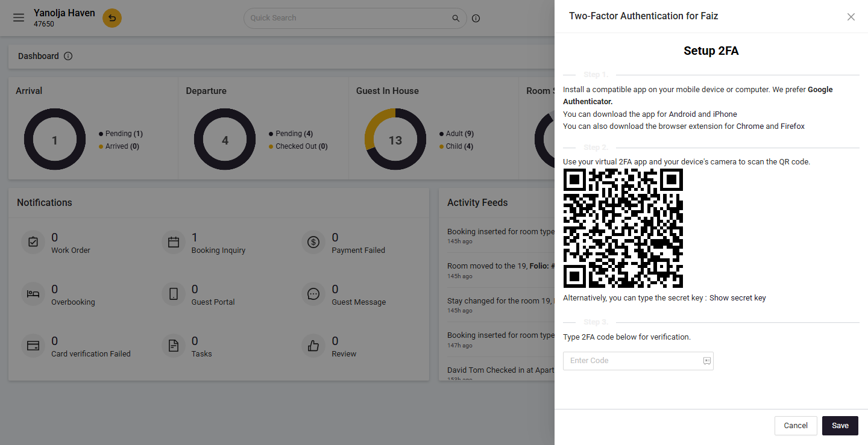This screenshot has height=445, width=868.
Task: Open the iPhone download link
Action: pyautogui.click(x=726, y=114)
